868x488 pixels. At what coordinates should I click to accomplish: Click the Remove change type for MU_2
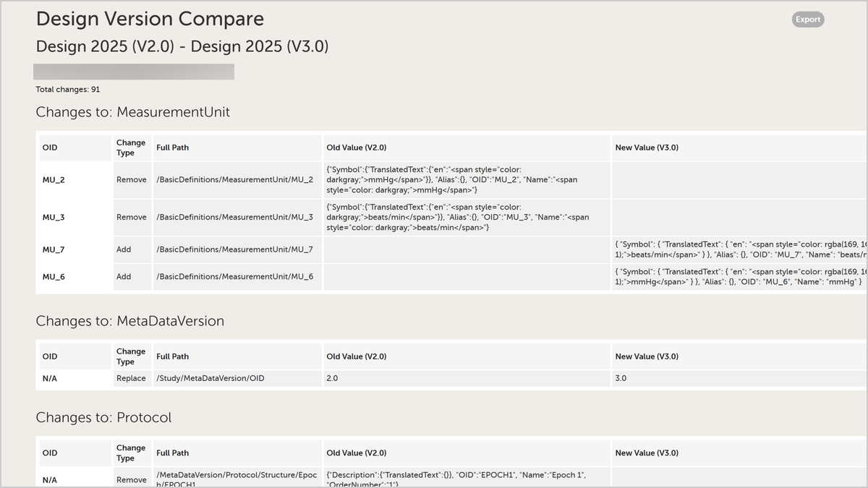pos(132,180)
